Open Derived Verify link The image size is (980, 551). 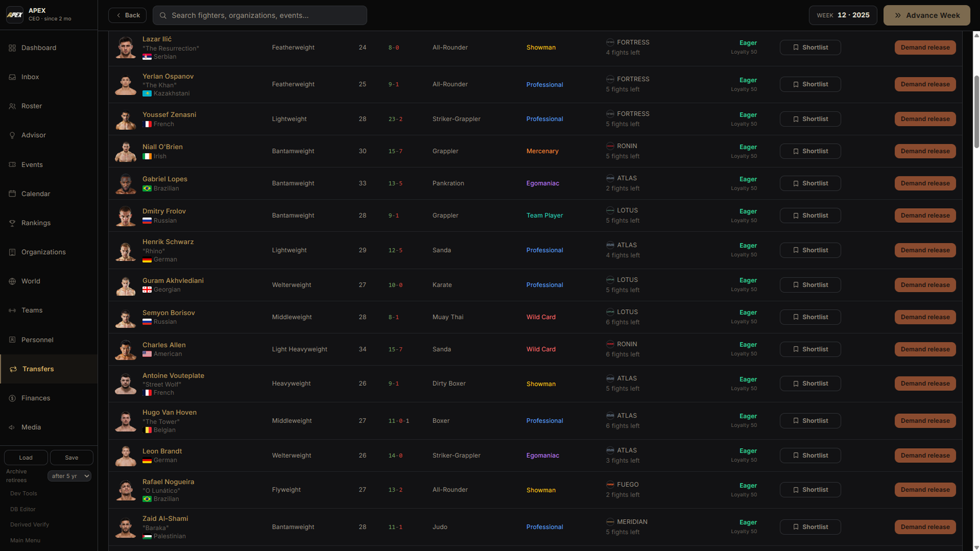[x=29, y=525]
